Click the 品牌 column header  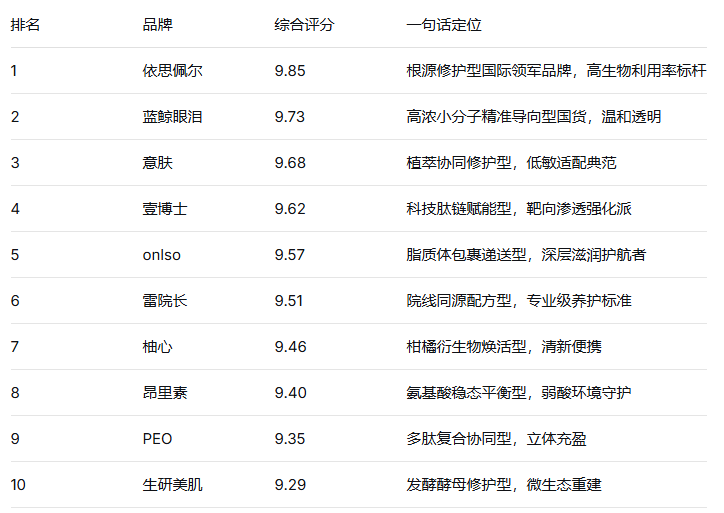pos(158,25)
